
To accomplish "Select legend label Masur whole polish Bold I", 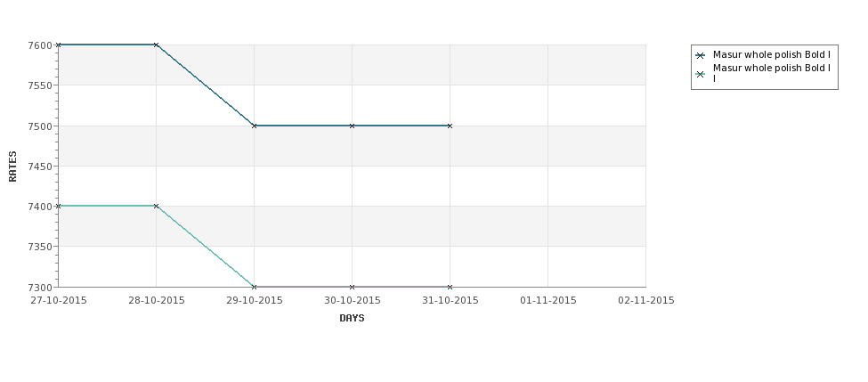I will (x=772, y=55).
